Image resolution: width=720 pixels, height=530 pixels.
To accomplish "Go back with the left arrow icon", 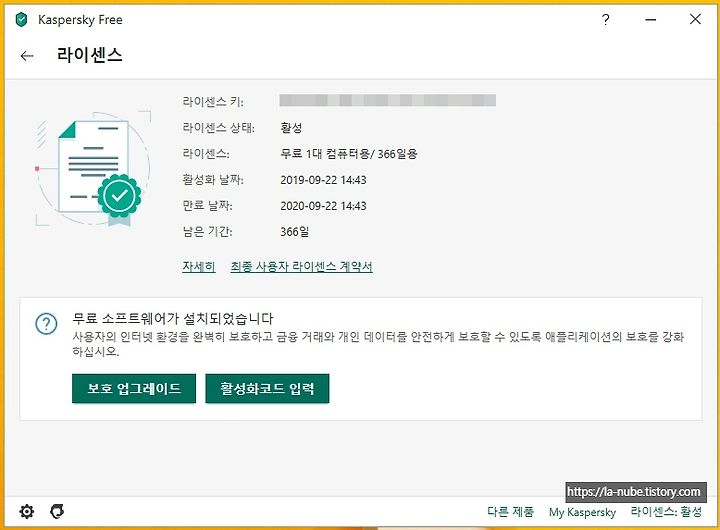I will 27,56.
